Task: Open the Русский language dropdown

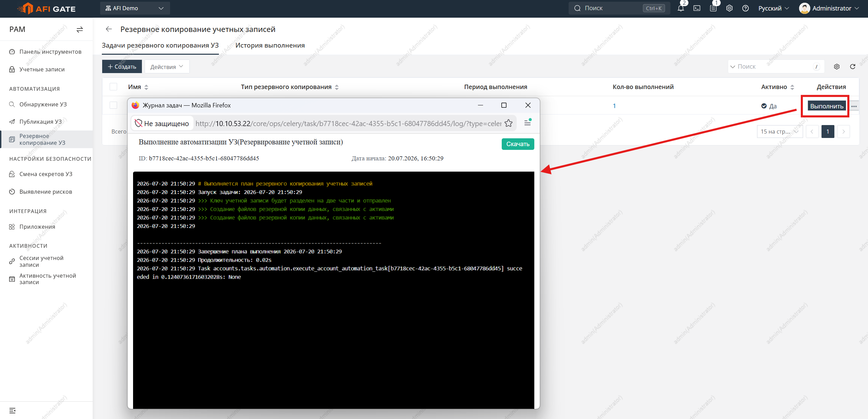Action: [774, 8]
